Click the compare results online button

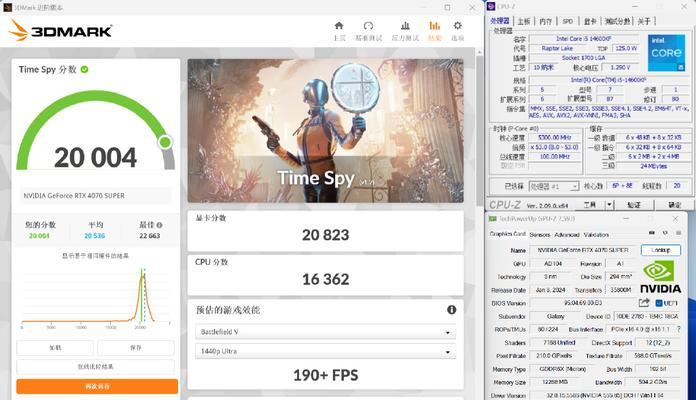pyautogui.click(x=95, y=367)
